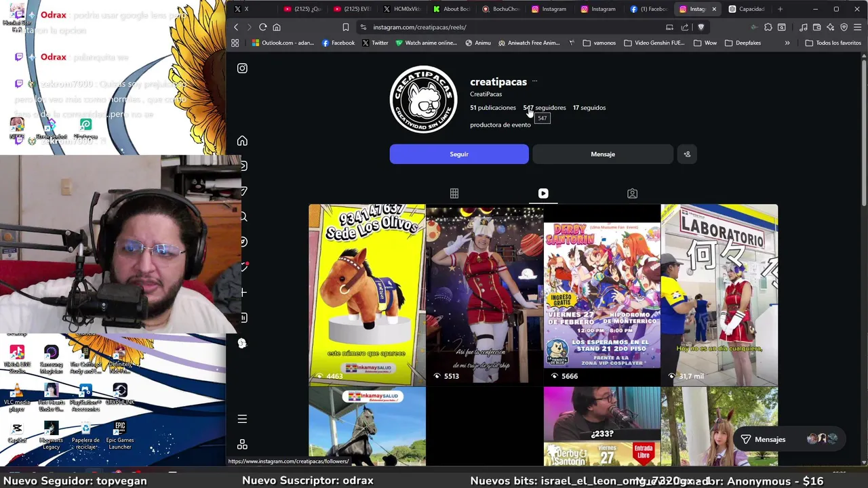Open GRYPHLINK desktop shortcut
868x488 pixels.
click(120, 394)
